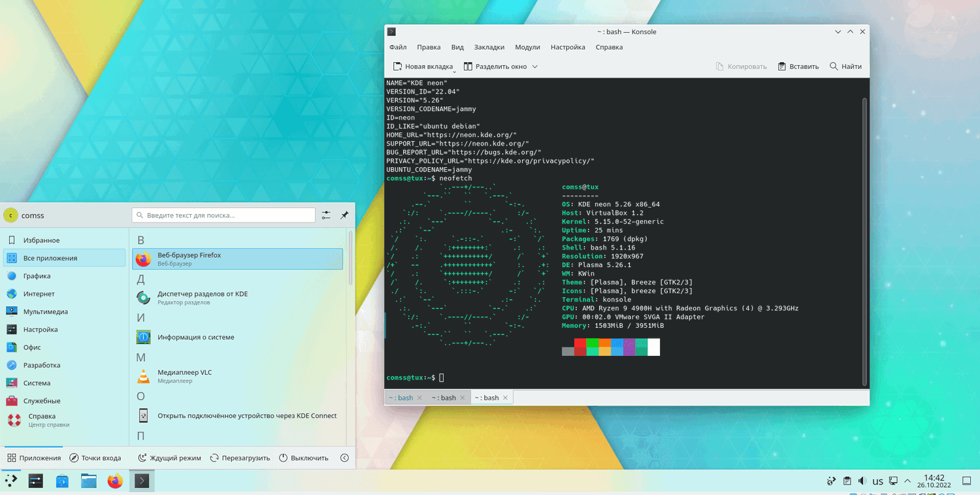Open the Модули menu

tap(527, 47)
